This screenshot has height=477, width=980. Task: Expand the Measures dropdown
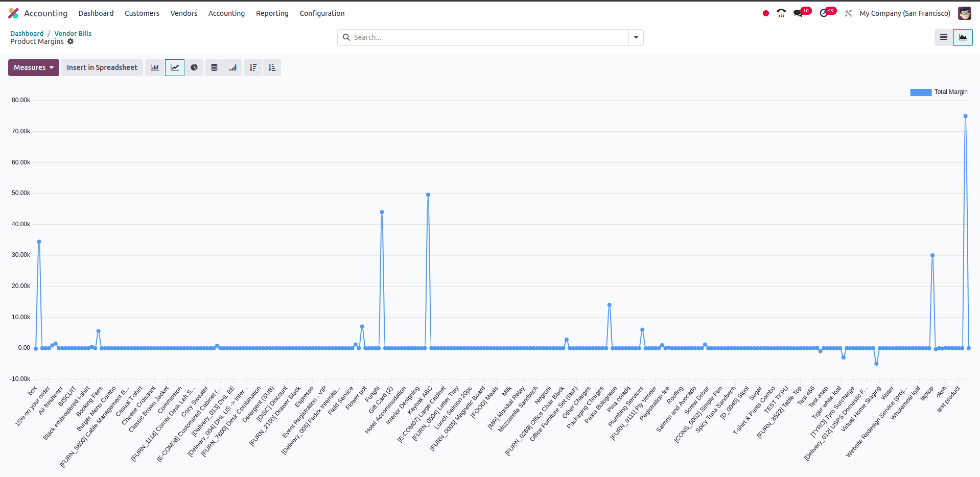point(34,67)
